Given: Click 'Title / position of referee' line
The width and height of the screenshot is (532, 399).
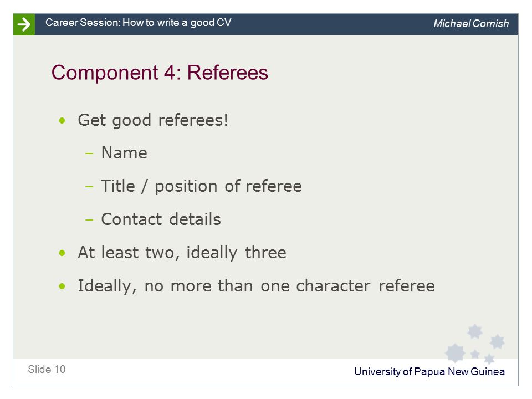Looking at the screenshot, I should coord(201,186).
